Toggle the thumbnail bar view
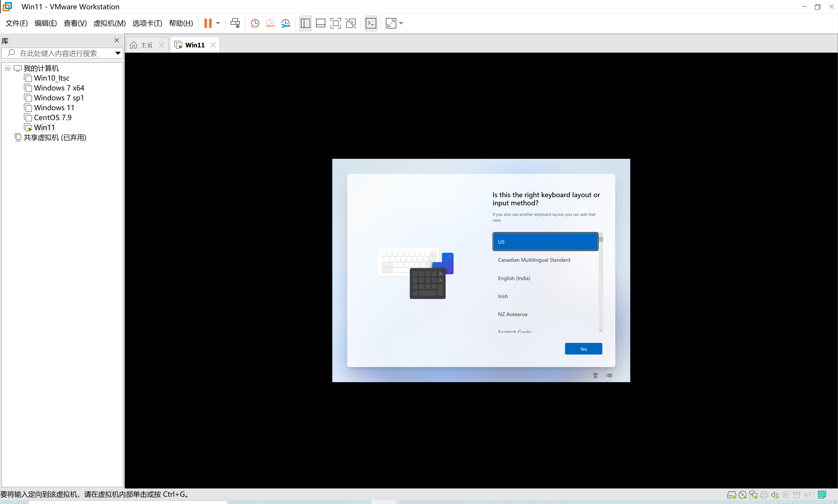Screen dimensions: 838x504 point(321,23)
